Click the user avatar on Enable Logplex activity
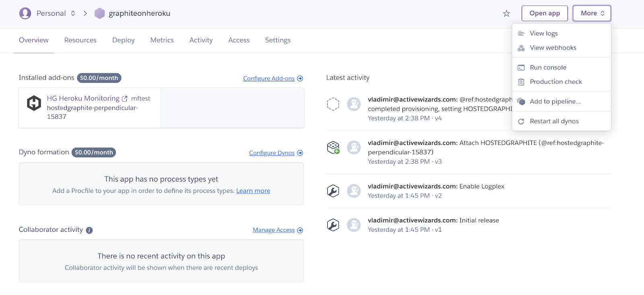Screen dimensions: 644x295 point(354,191)
